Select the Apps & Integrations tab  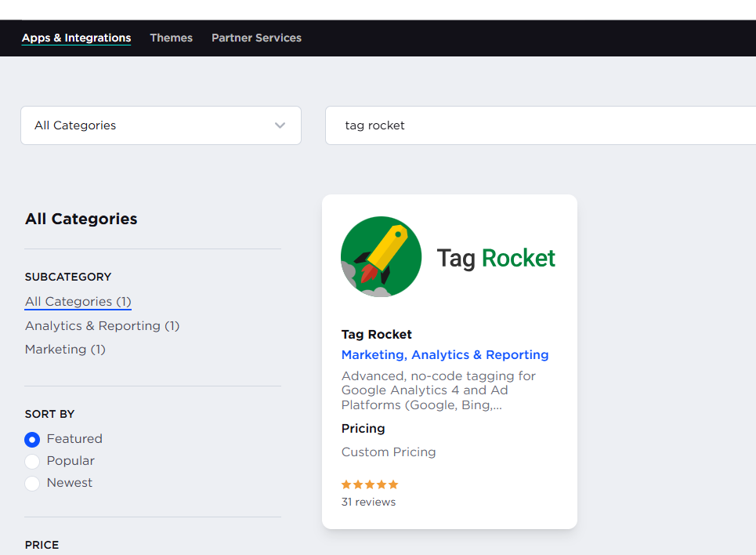coord(76,38)
